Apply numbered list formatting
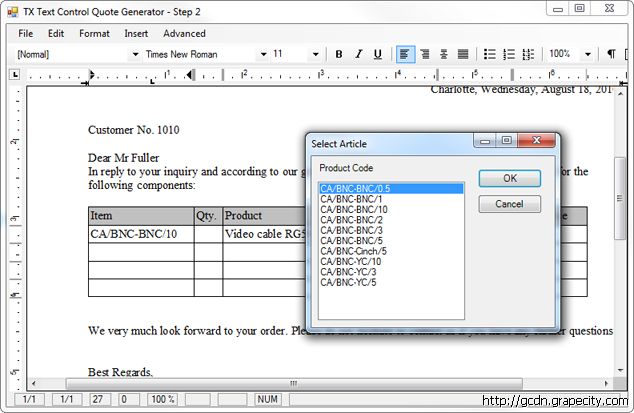Viewport: 634px width, 413px height. (509, 54)
